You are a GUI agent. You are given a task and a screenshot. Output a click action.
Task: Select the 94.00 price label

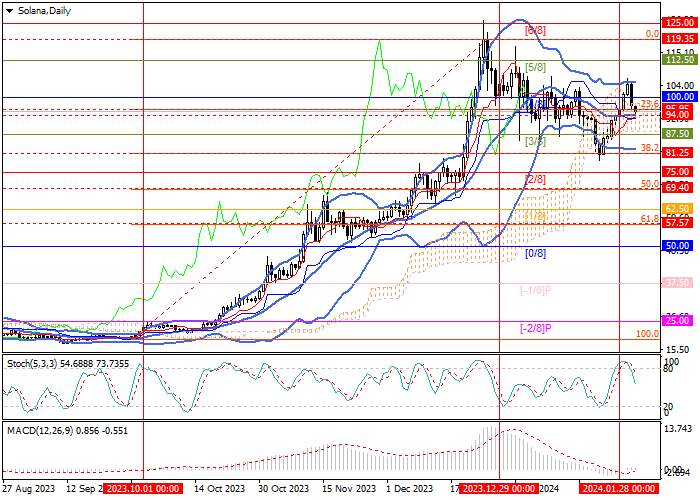(x=677, y=115)
